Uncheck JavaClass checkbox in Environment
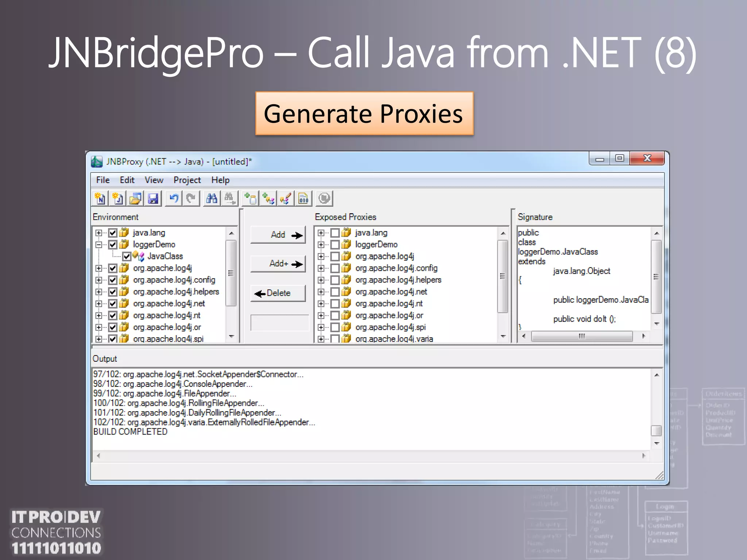 [127, 256]
